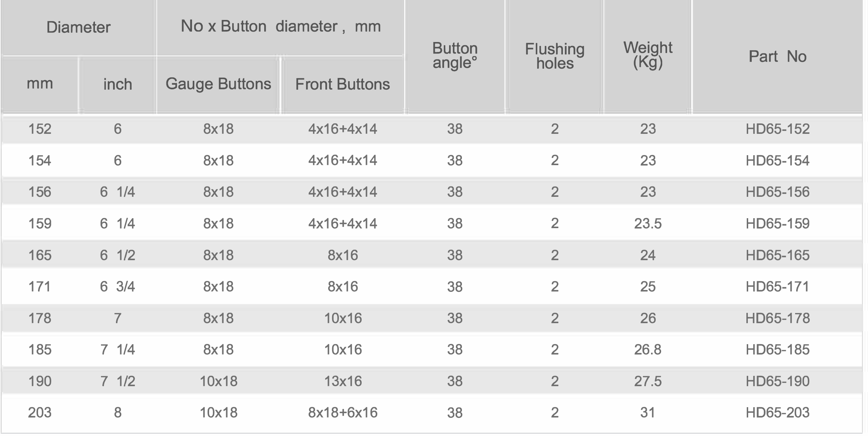868x436 pixels.
Task: Select the 26.8 weight value
Action: click(648, 350)
